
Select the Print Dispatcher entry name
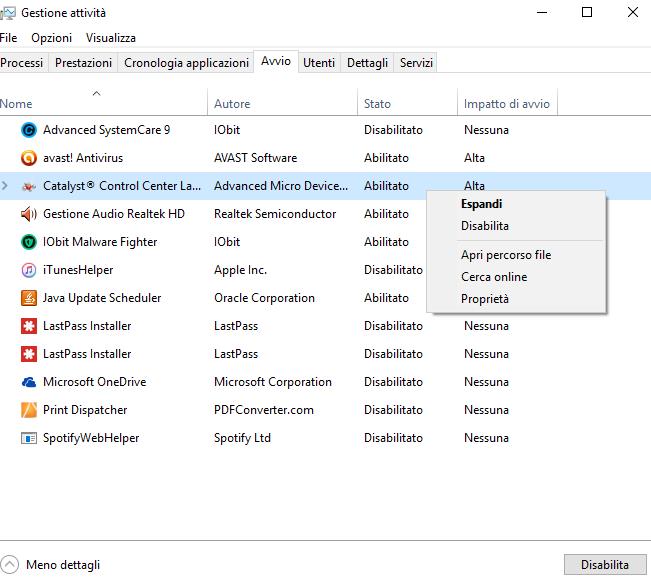[x=85, y=410]
